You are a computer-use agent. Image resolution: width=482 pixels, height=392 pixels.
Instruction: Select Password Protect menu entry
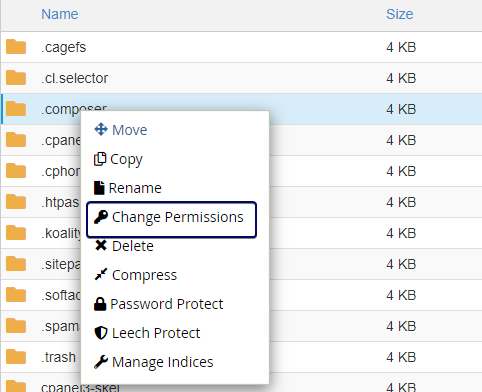(159, 304)
